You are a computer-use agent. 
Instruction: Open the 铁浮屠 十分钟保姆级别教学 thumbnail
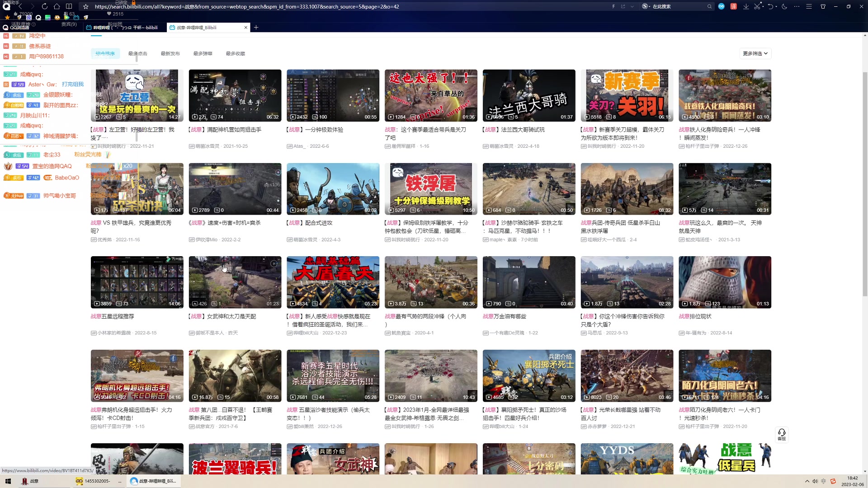coord(431,189)
